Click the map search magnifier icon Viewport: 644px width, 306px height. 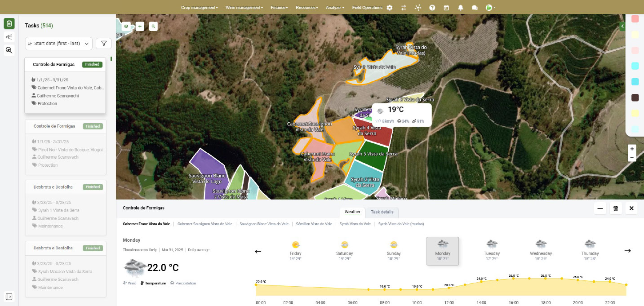click(154, 27)
